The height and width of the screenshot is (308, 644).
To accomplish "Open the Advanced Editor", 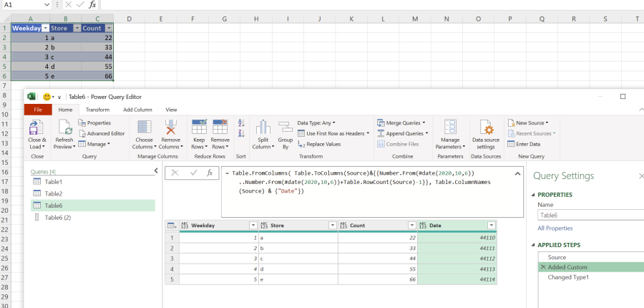I will pos(102,134).
